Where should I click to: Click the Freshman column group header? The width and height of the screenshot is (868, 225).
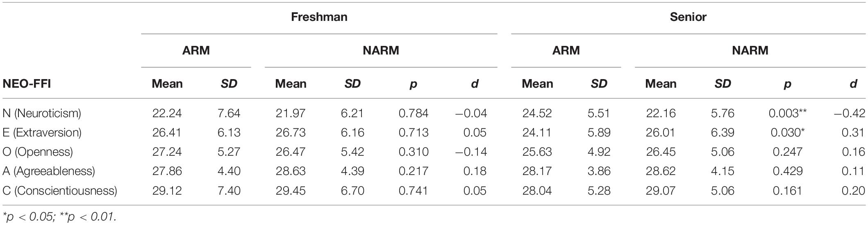click(319, 17)
